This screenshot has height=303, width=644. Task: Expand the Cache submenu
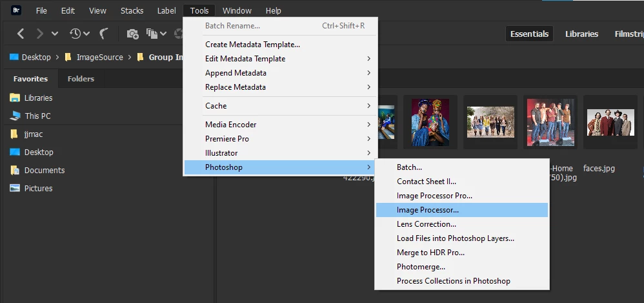coord(280,106)
